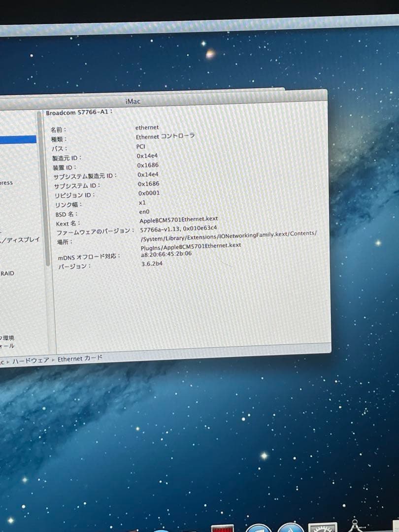Open System Preferences from the Dock
The height and width of the screenshot is (532, 399).
pos(323,528)
